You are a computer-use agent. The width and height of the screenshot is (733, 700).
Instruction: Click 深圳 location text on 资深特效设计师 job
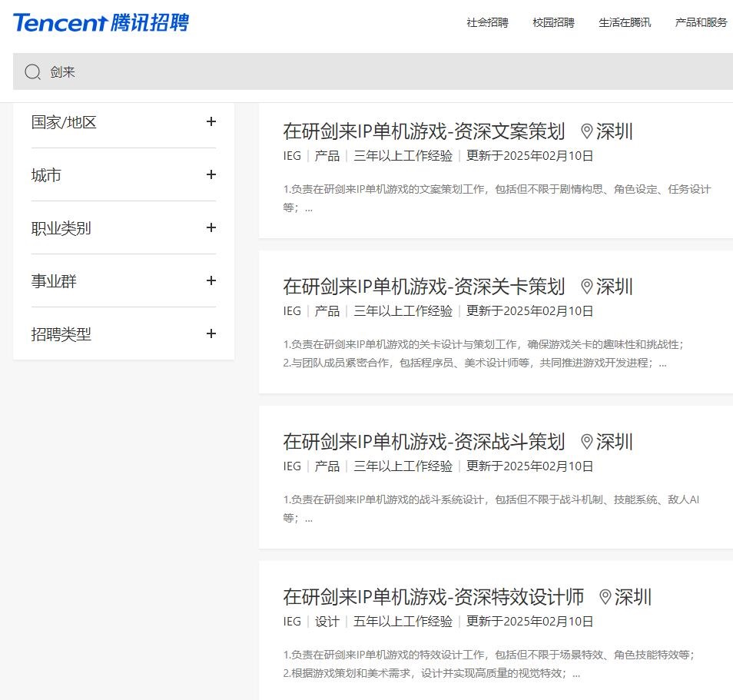pyautogui.click(x=632, y=597)
